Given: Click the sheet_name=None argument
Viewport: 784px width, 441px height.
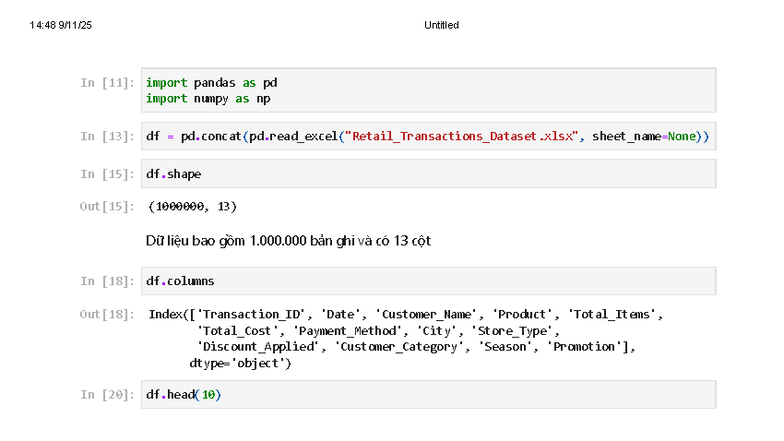Looking at the screenshot, I should [644, 136].
